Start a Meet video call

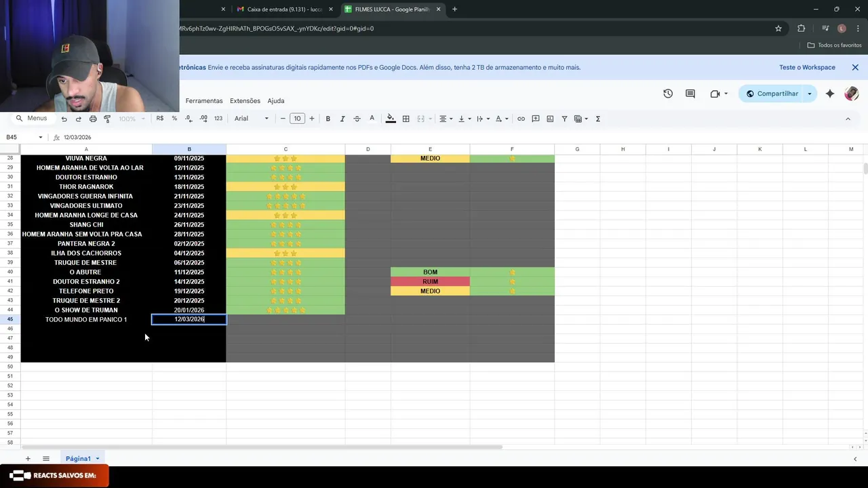pyautogui.click(x=715, y=94)
